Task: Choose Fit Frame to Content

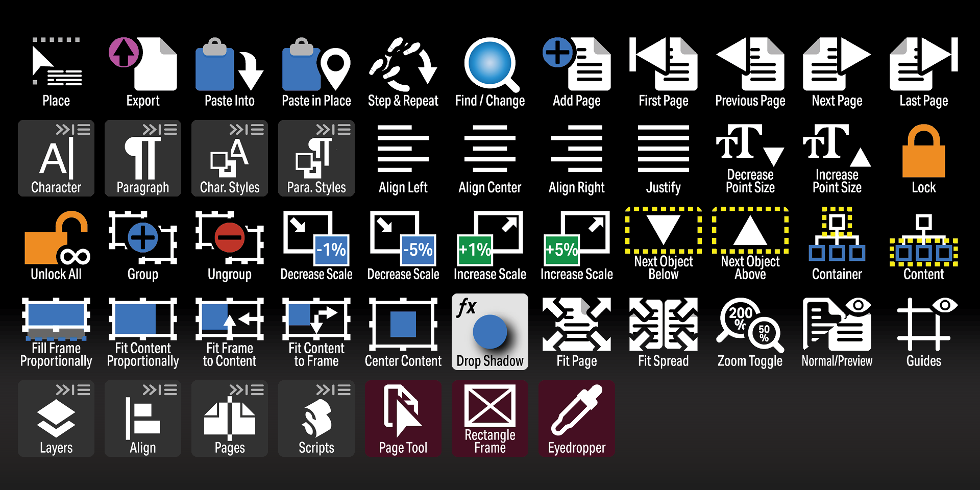Action: click(x=230, y=319)
